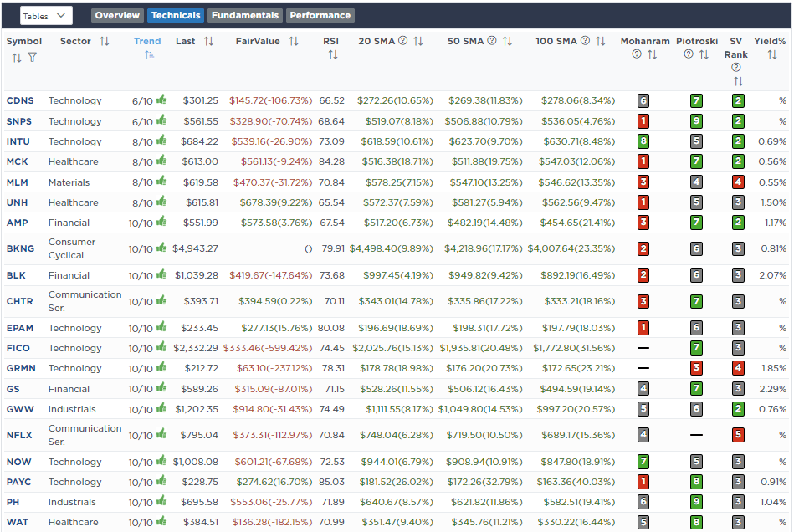The width and height of the screenshot is (794, 532).
Task: Sort table by Symbol column arrows
Action: (x=17, y=58)
